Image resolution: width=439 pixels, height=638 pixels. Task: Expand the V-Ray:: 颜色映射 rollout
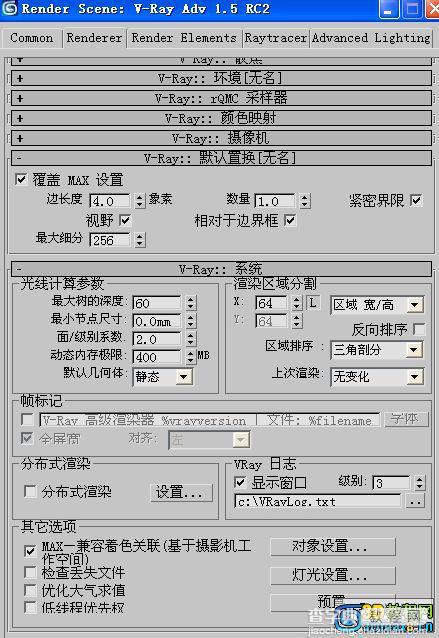221,118
